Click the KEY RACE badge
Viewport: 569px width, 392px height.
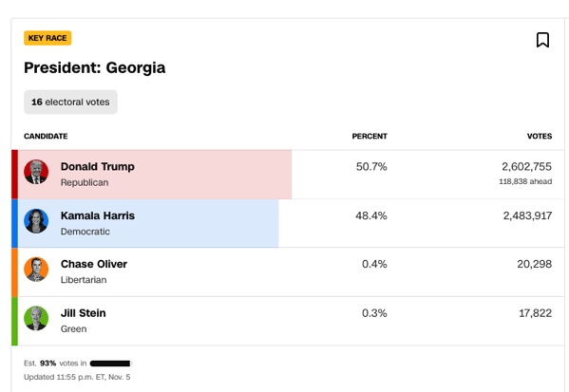(47, 38)
